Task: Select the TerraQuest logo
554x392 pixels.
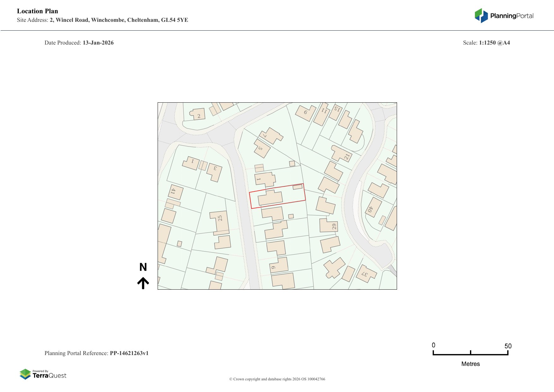Action: click(43, 375)
